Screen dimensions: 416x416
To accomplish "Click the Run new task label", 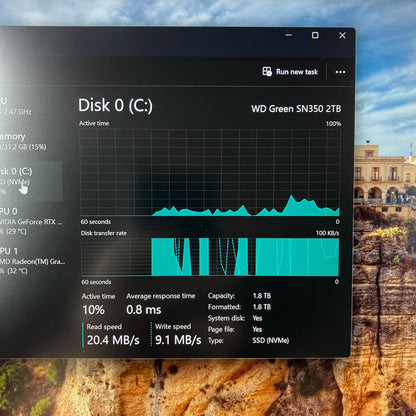I will (297, 72).
